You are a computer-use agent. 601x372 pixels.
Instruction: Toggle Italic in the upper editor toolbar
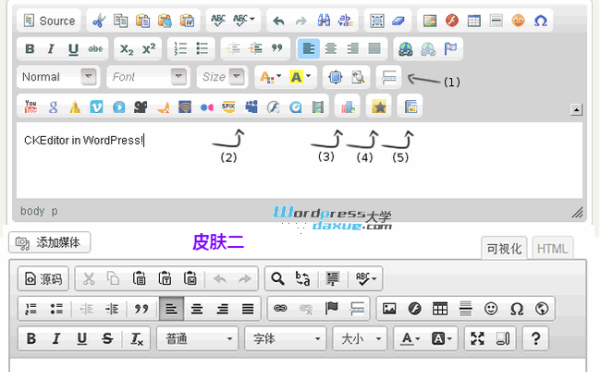[51, 49]
